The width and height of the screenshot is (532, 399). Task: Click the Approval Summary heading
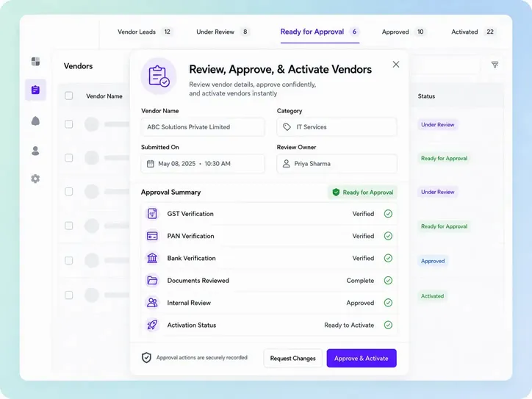170,193
